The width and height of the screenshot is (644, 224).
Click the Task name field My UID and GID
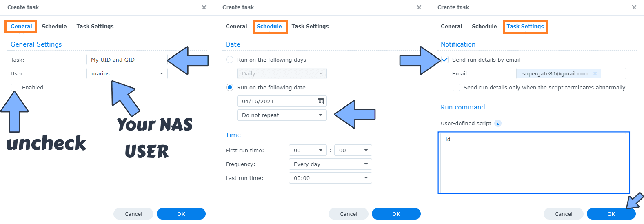(127, 60)
